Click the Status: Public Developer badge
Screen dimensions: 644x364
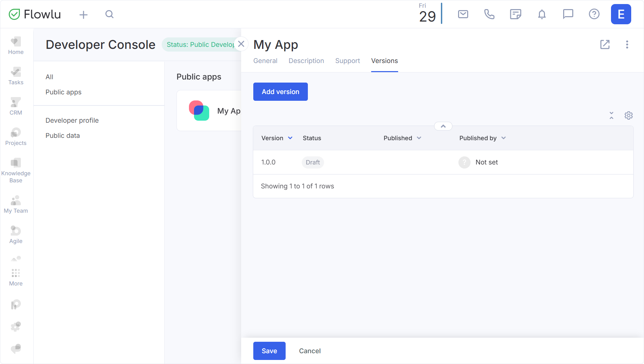(200, 44)
